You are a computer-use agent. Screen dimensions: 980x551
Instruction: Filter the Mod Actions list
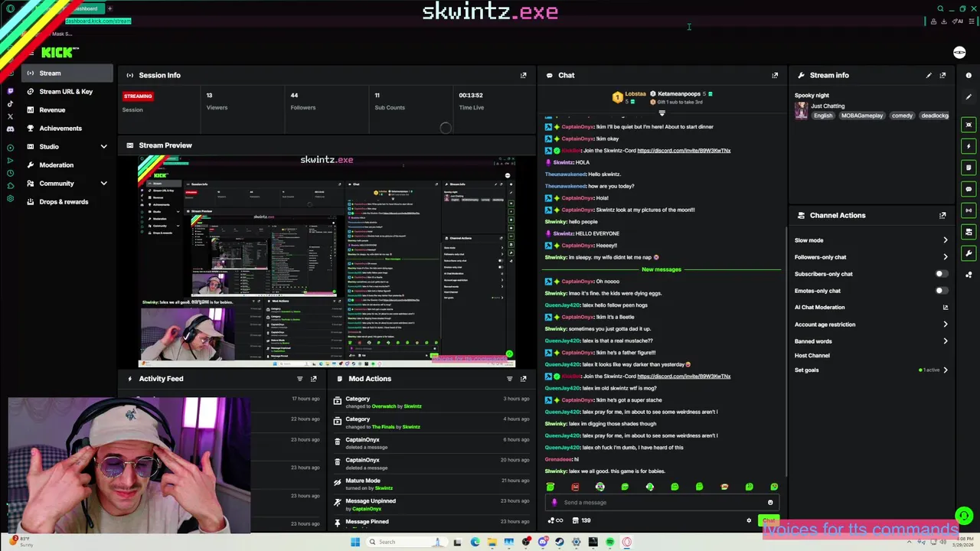[509, 379]
